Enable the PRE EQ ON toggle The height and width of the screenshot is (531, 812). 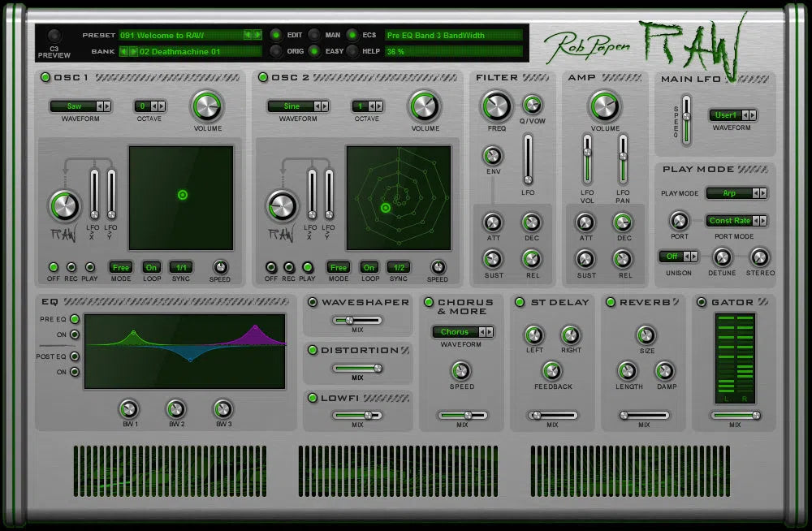pos(73,335)
